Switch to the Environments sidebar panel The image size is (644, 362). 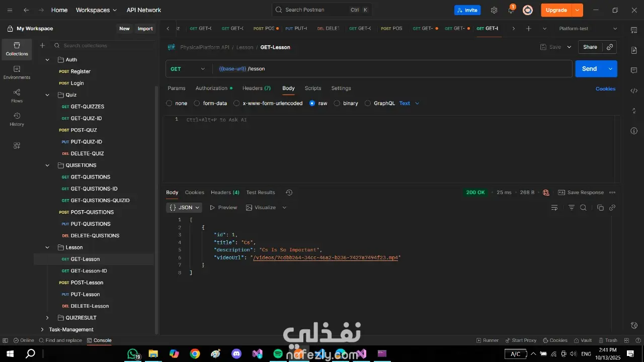[17, 72]
